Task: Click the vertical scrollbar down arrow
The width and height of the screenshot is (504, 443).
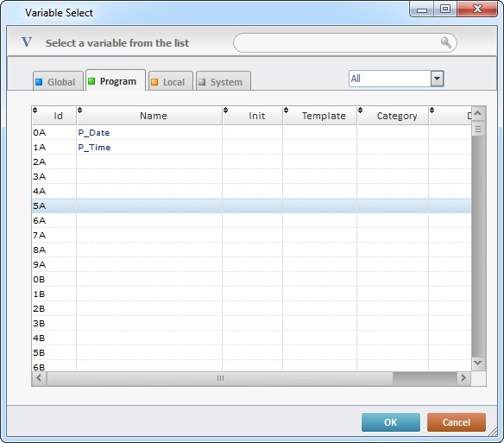Action: (x=477, y=363)
